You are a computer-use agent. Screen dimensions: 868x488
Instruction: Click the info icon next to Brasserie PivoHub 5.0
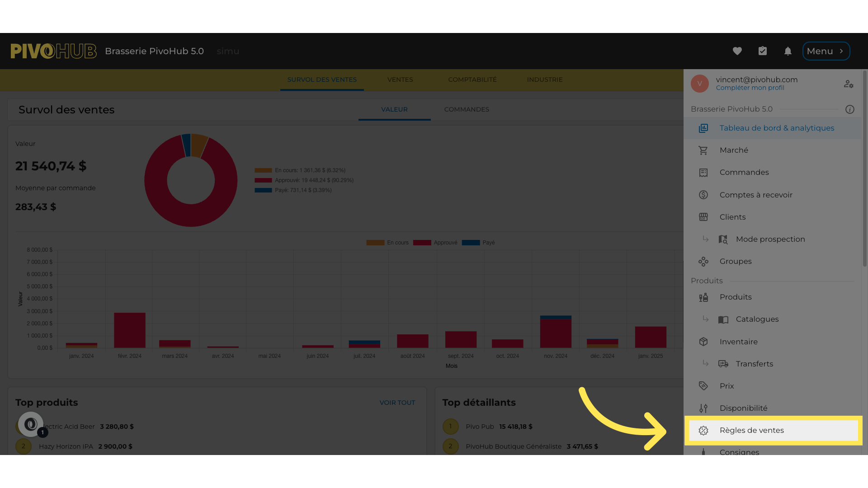coord(850,109)
